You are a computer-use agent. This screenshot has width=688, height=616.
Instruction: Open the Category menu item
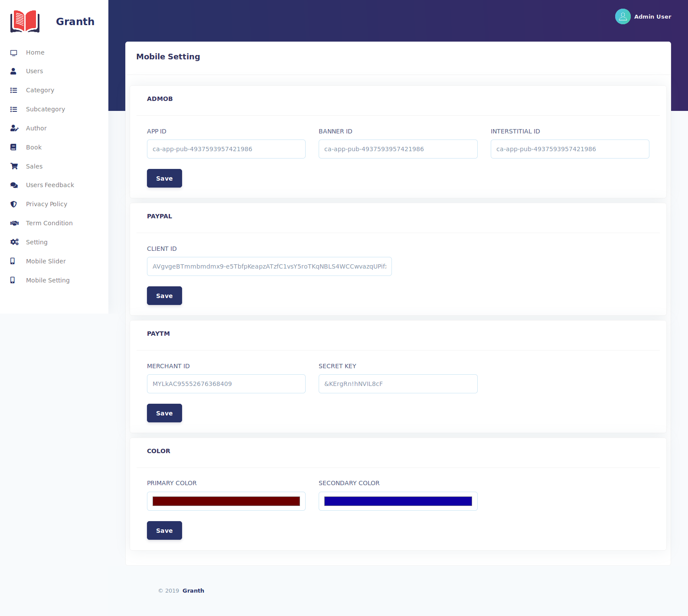tap(40, 90)
